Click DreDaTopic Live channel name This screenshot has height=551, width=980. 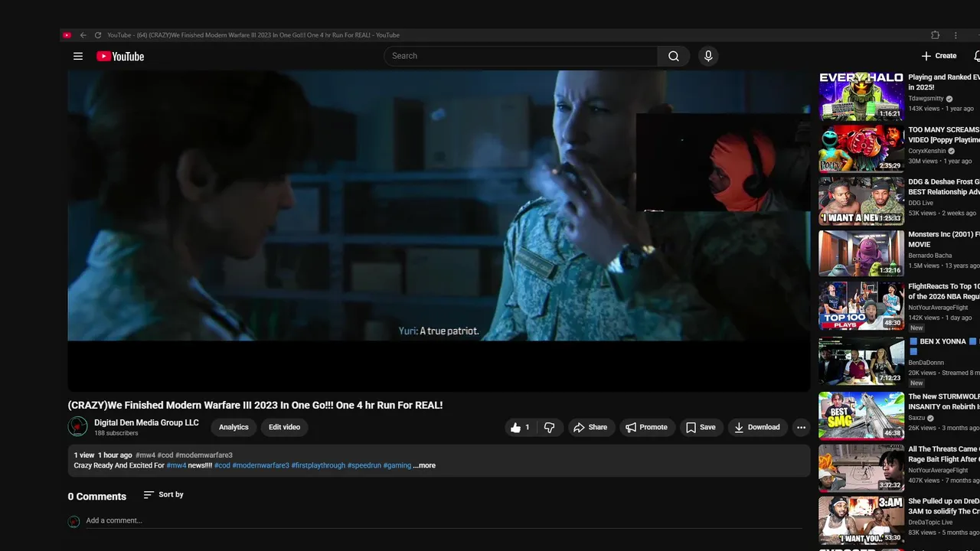[x=932, y=523]
